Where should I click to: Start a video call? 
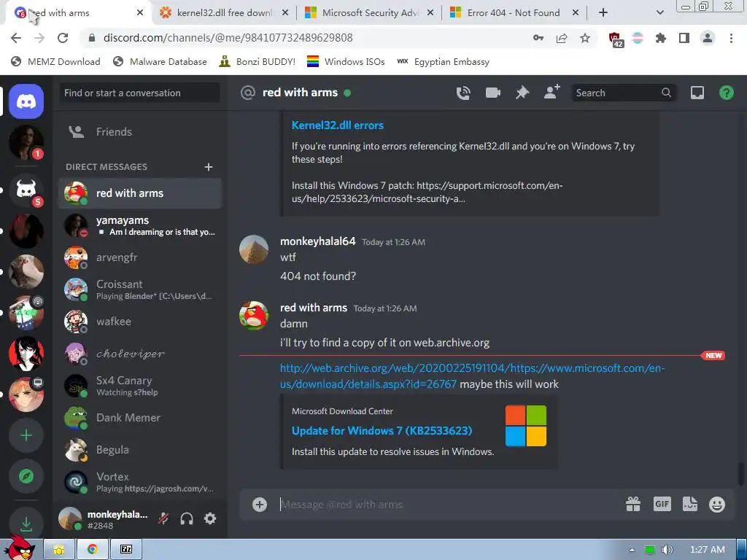(x=492, y=93)
